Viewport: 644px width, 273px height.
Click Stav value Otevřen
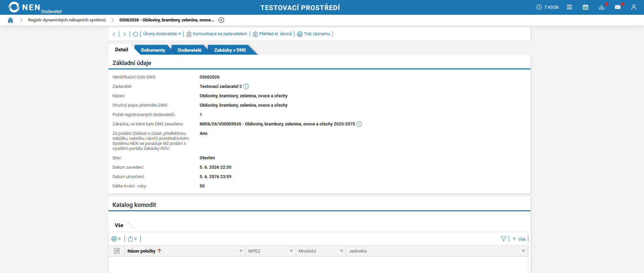pos(207,158)
